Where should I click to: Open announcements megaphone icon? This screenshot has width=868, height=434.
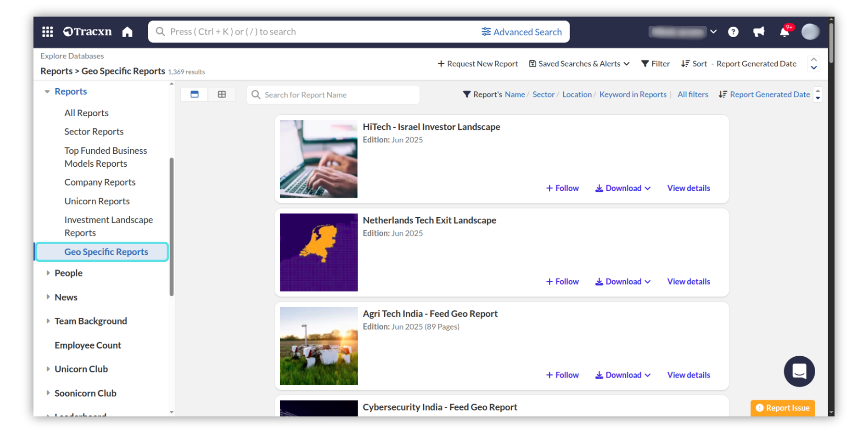coord(759,32)
